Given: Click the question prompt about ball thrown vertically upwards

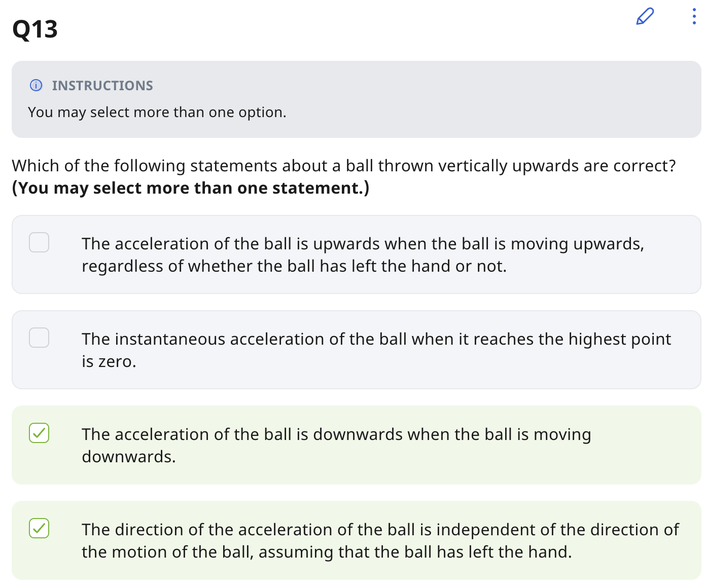Looking at the screenshot, I should pyautogui.click(x=343, y=166).
